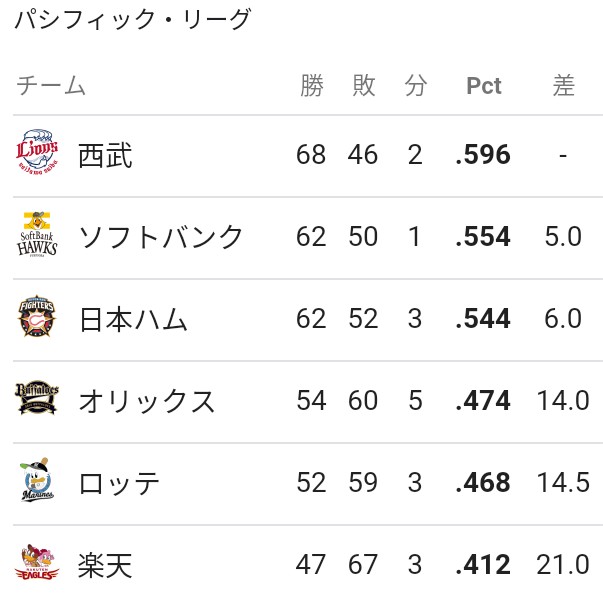
Task: Click the .596 winning percentage value
Action: tap(483, 154)
